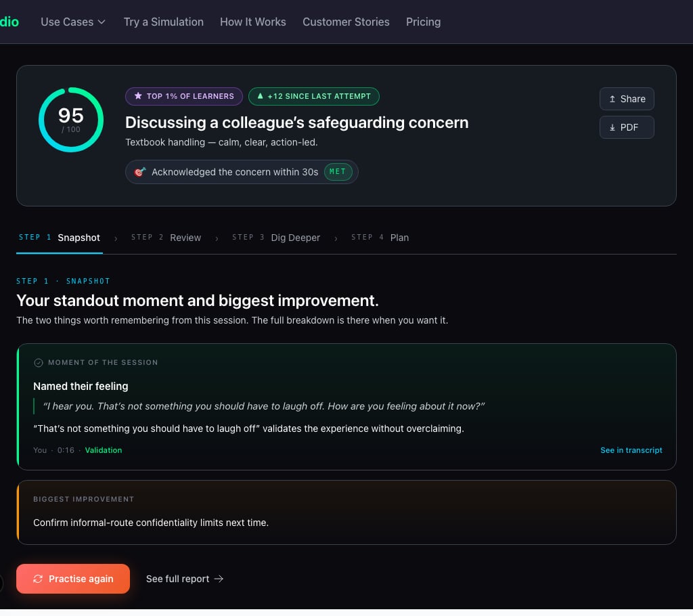Click the download icon in PDF button

[x=612, y=127]
